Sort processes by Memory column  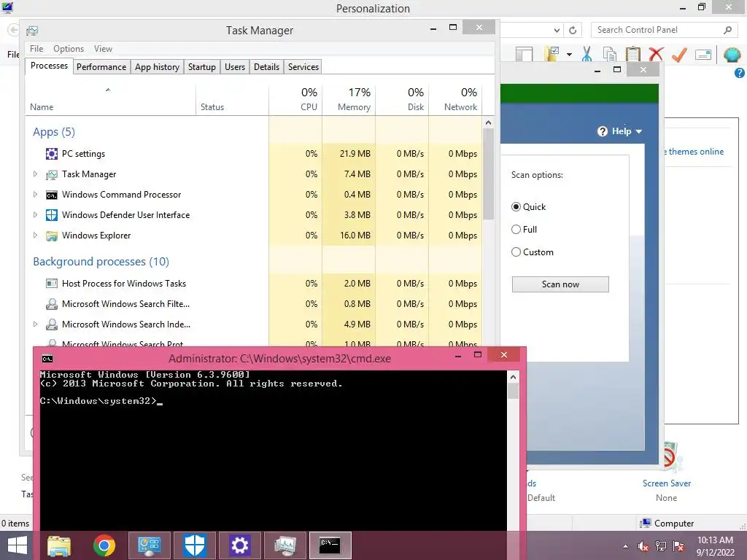click(x=349, y=99)
